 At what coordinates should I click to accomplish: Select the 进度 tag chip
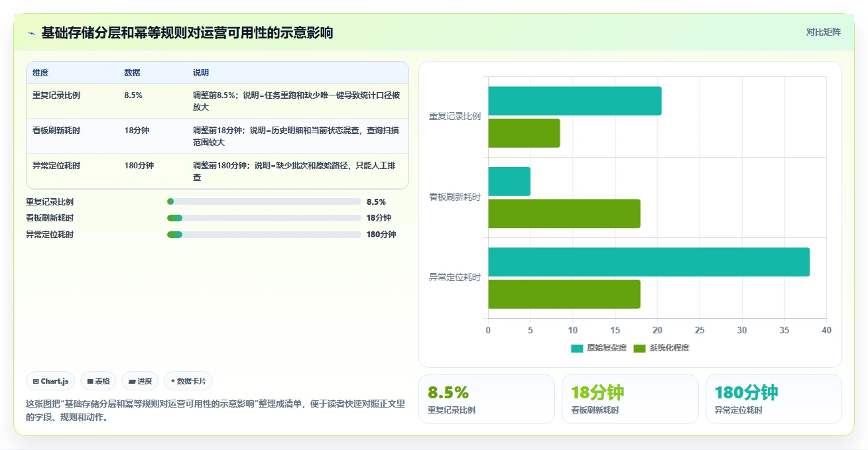pos(140,381)
